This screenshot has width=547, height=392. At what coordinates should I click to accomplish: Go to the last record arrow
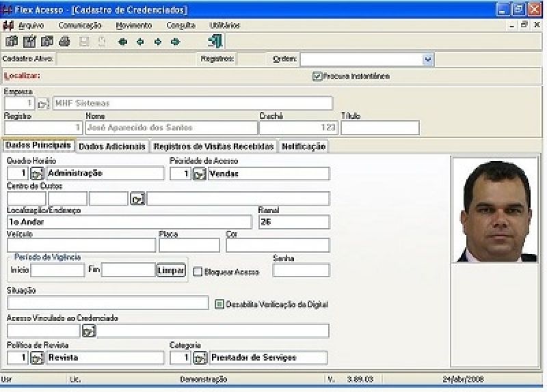click(176, 42)
